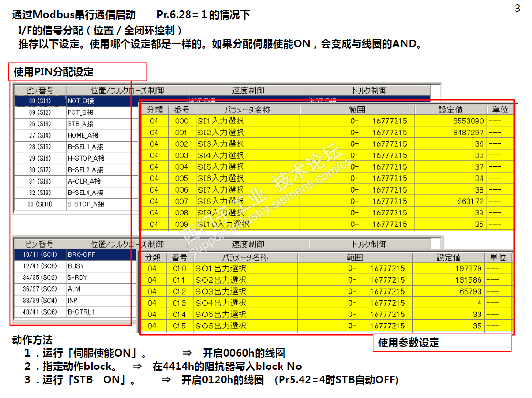
Task: Select pin 28 (SI5) row
Action: pyautogui.click(x=40, y=147)
